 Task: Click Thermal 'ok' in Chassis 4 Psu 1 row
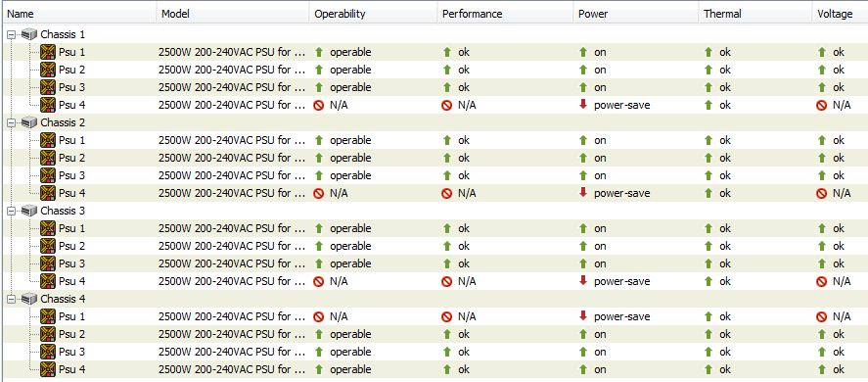[x=725, y=316]
